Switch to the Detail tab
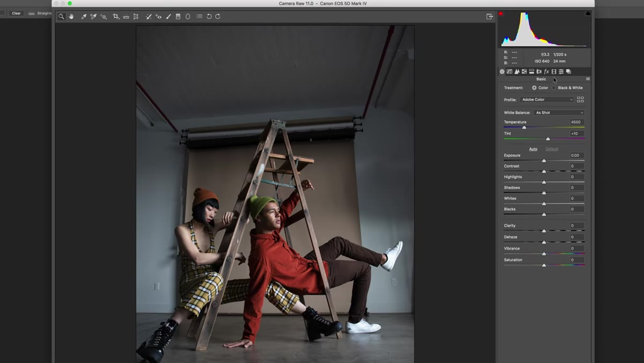644x363 pixels. coord(517,71)
